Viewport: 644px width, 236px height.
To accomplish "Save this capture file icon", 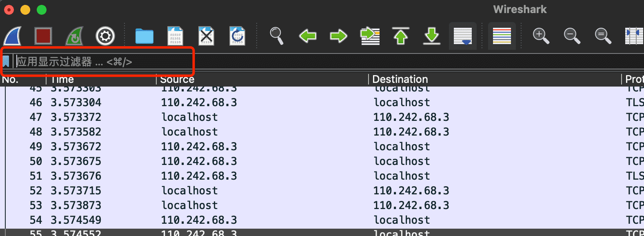I will [x=175, y=36].
